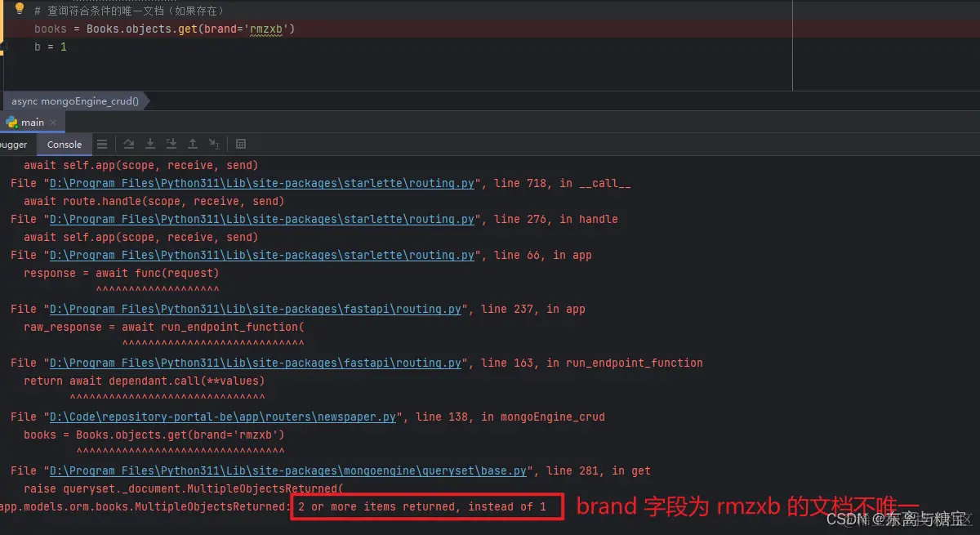Click the Run to Cursor icon
The width and height of the screenshot is (980, 535).
pos(214,144)
